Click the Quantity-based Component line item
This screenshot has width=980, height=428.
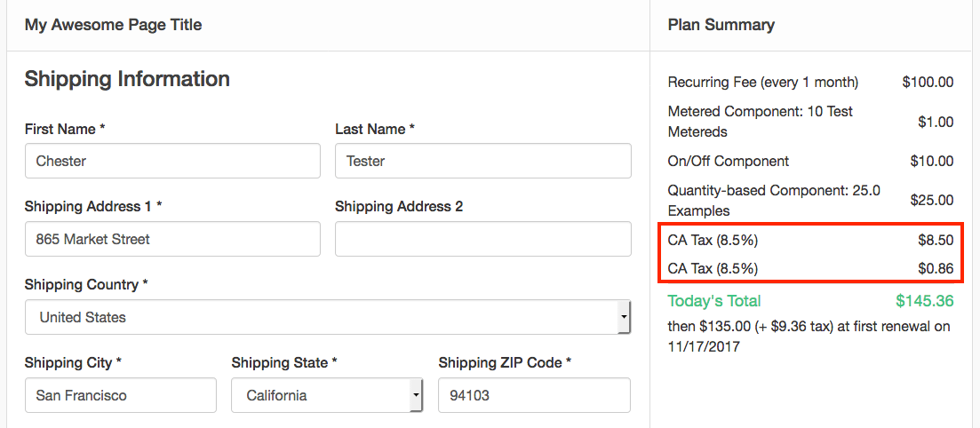[x=773, y=200]
